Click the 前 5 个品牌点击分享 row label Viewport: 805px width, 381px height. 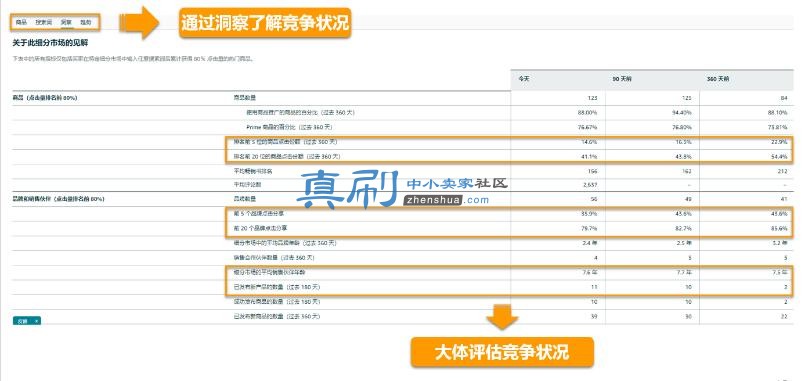click(x=258, y=213)
